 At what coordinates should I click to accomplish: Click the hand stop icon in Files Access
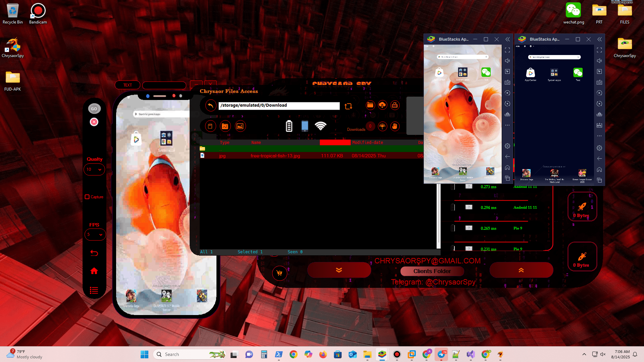[395, 126]
